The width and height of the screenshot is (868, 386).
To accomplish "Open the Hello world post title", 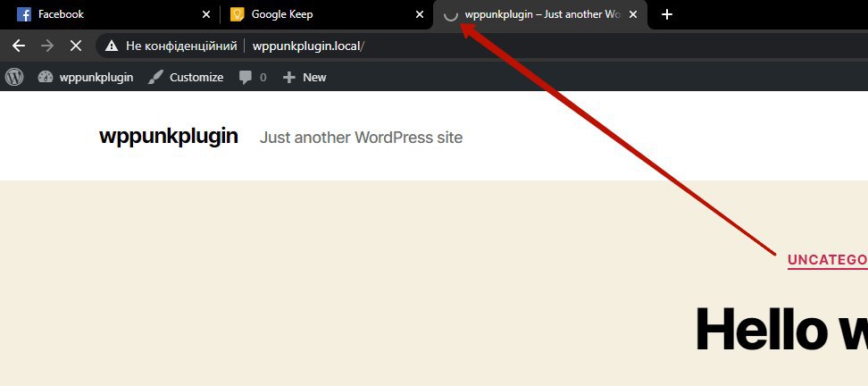I will coord(781,329).
